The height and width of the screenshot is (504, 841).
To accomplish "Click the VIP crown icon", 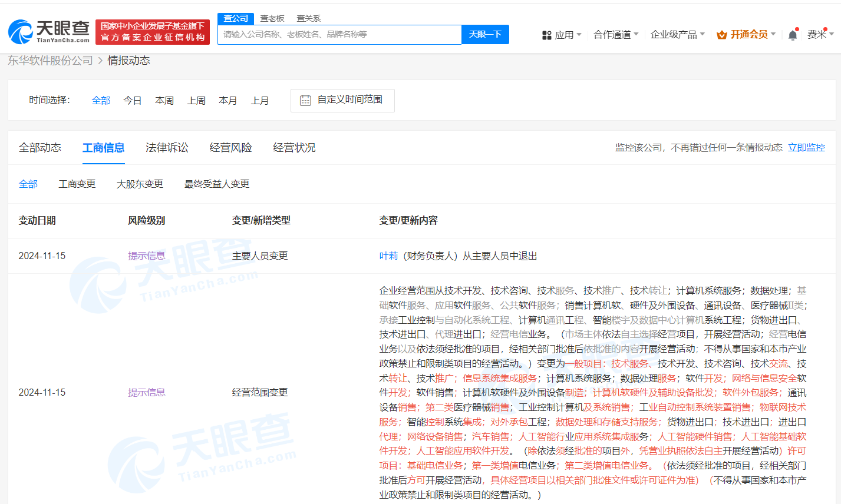I will [721, 35].
